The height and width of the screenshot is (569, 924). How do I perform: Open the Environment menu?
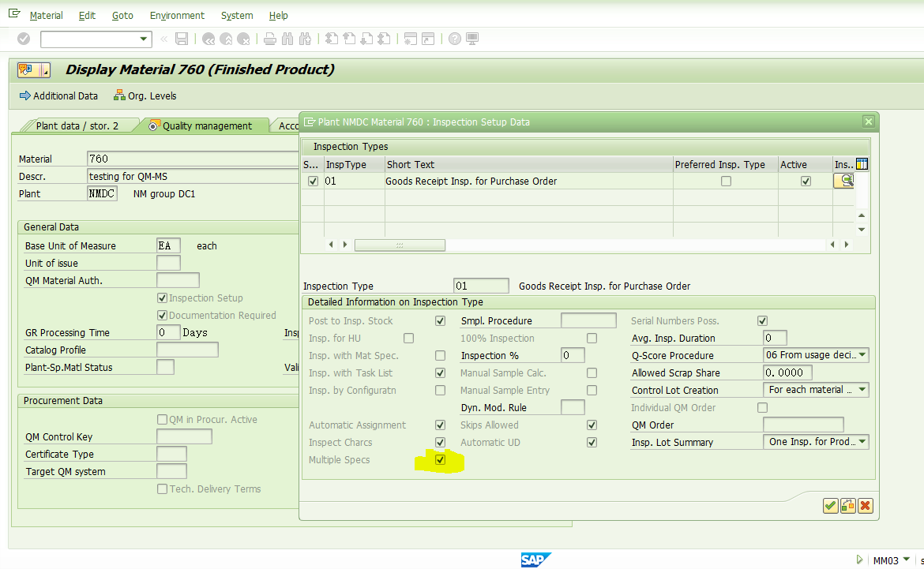pos(177,15)
